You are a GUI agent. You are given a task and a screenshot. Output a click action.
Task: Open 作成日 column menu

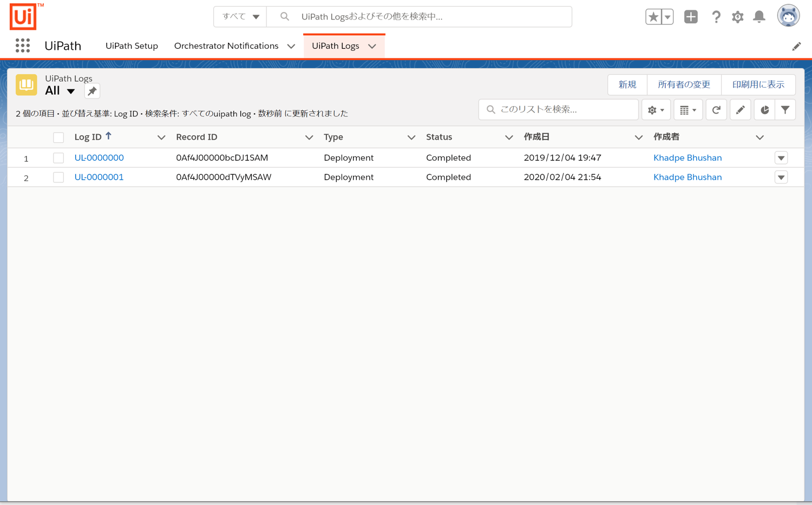[x=639, y=137]
